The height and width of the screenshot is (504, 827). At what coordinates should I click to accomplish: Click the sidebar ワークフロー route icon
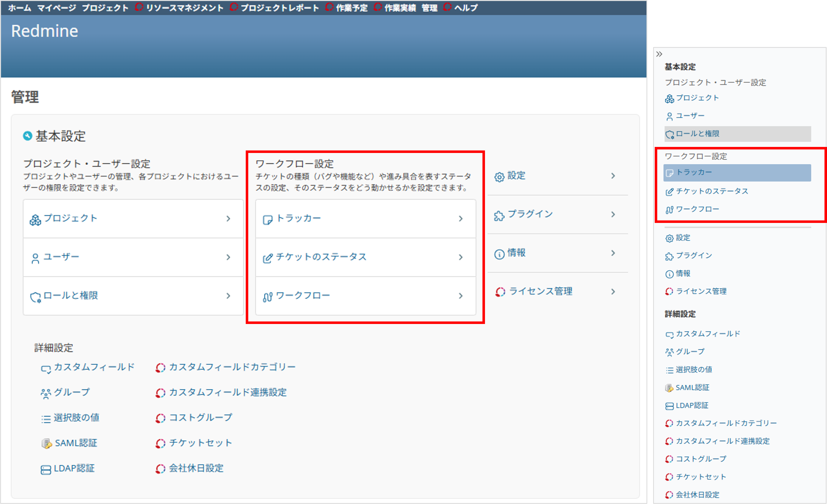(x=669, y=210)
